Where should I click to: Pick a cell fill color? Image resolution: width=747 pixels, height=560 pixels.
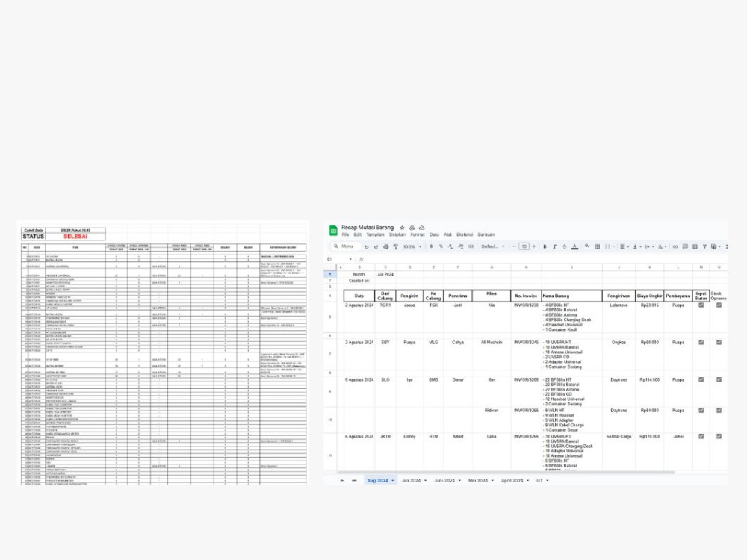[587, 246]
